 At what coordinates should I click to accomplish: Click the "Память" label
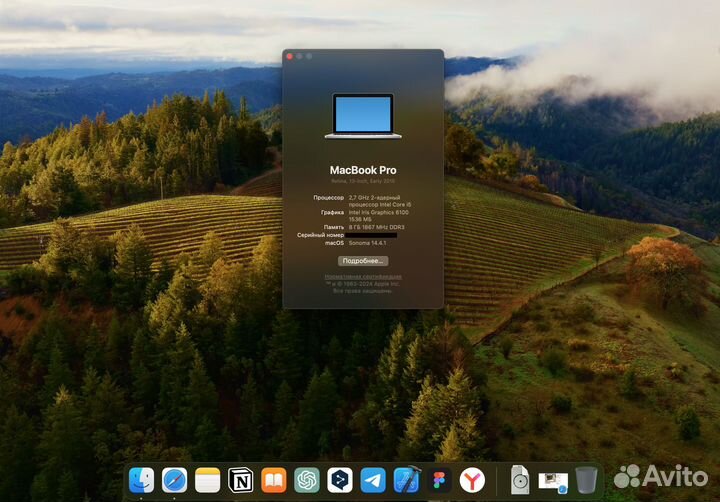tap(333, 227)
